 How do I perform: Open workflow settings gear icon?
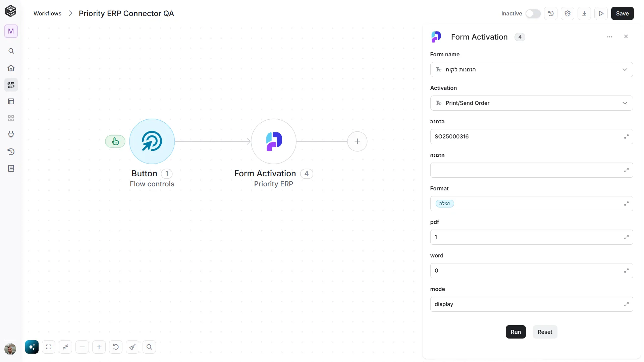tap(568, 13)
